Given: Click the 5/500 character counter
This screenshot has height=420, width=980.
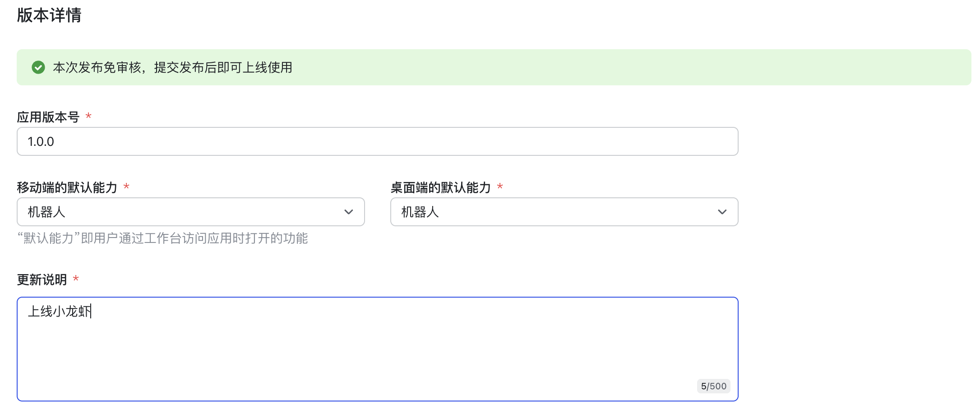Looking at the screenshot, I should pyautogui.click(x=714, y=386).
